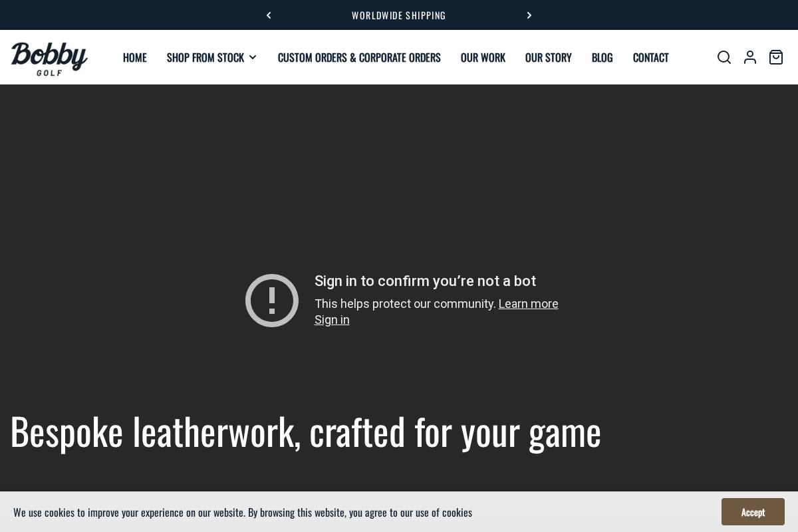Open the Shop From Stock chevron menu
Screen dimensions: 798x532
(x=253, y=57)
